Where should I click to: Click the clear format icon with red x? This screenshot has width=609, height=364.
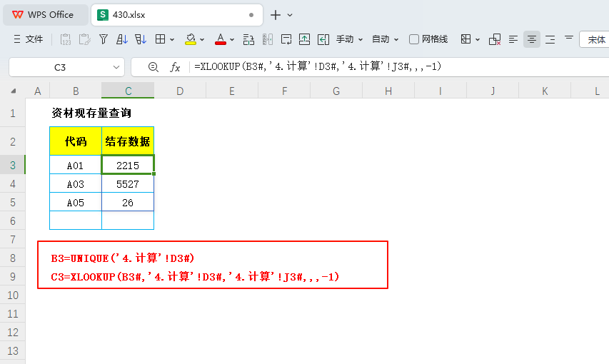click(495, 39)
